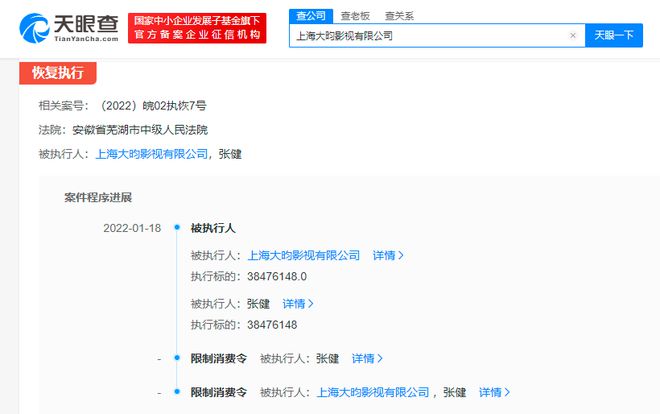Click the 案件程序进展 heading

[x=98, y=197]
